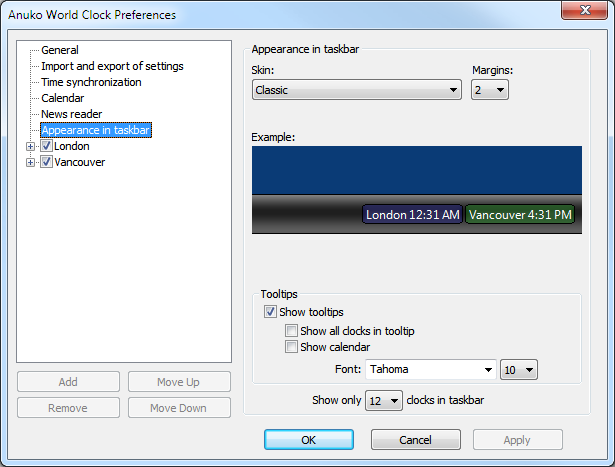Open News reader settings
The width and height of the screenshot is (615, 467).
pyautogui.click(x=72, y=114)
